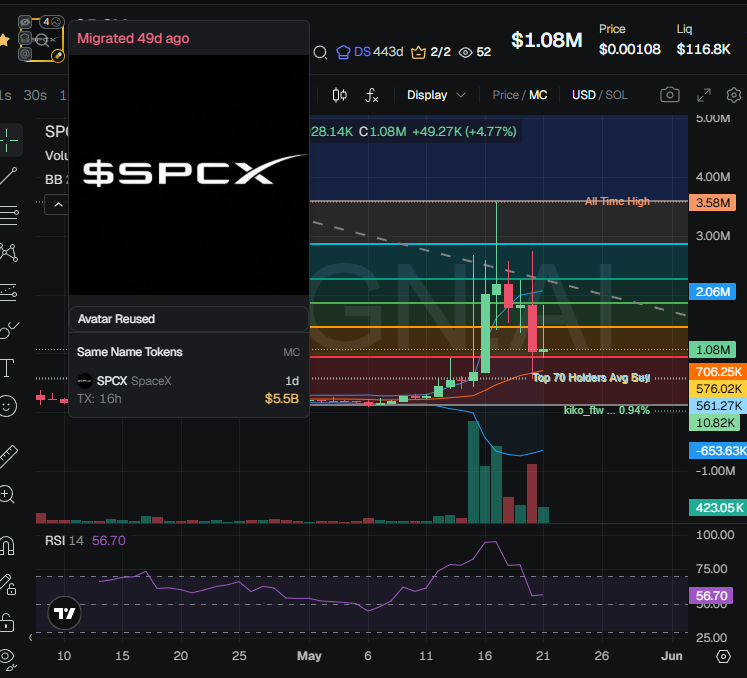Screen dimensions: 747x678
Task: Click the All Time High line label
Action: (617, 201)
